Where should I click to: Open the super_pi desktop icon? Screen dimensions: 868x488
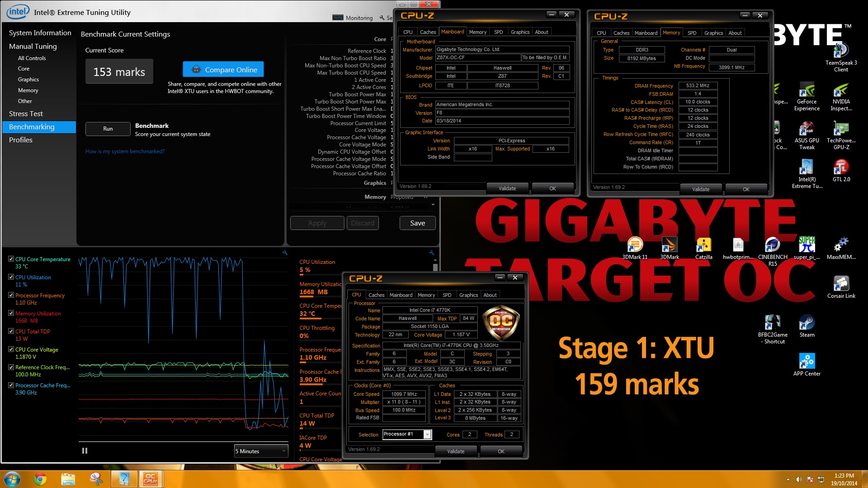pyautogui.click(x=807, y=249)
